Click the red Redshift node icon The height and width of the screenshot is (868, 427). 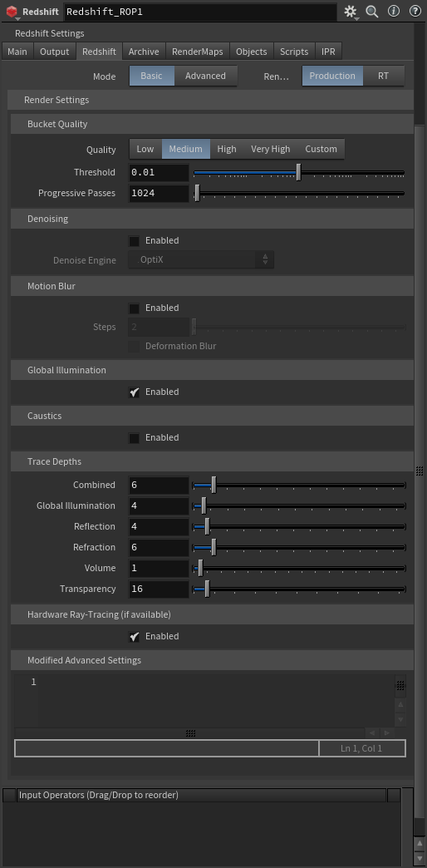(x=12, y=12)
